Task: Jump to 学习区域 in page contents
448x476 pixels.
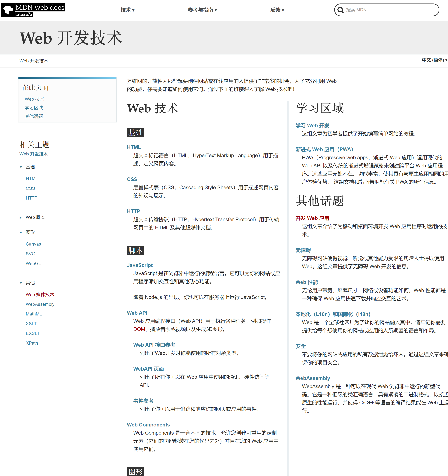Action: click(x=34, y=108)
